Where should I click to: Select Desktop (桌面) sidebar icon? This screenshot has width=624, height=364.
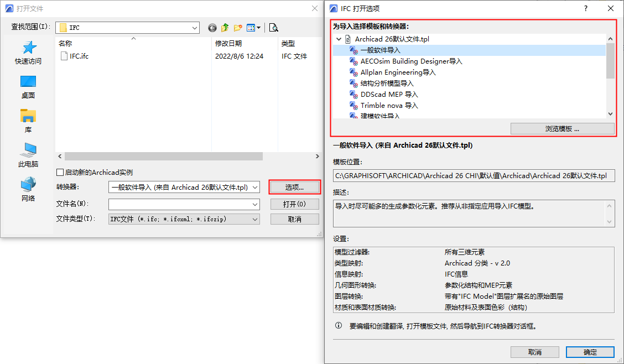[28, 82]
